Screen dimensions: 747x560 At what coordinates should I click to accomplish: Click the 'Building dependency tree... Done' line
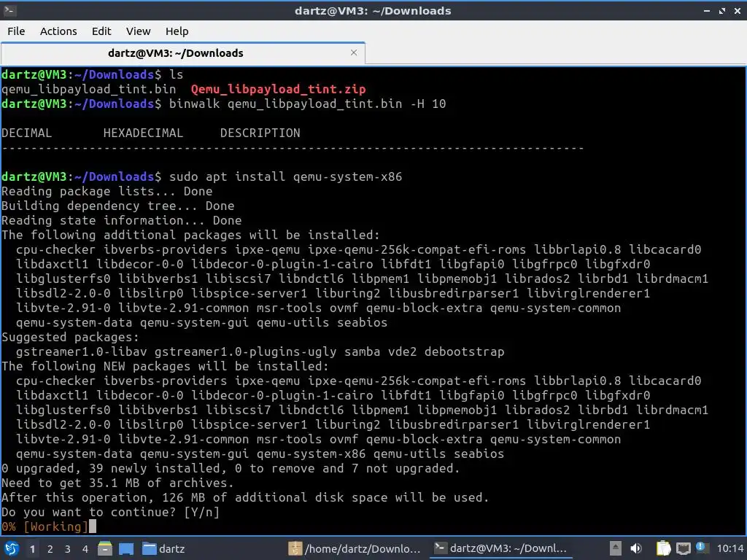click(x=118, y=206)
